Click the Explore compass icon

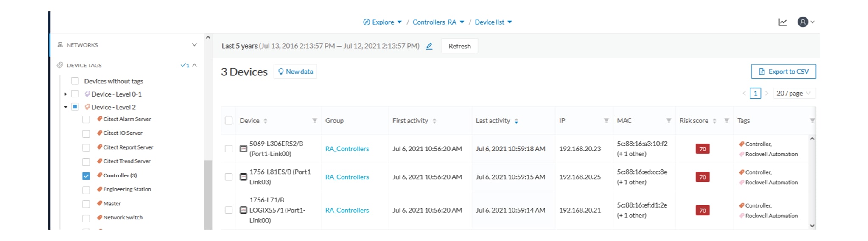[366, 22]
